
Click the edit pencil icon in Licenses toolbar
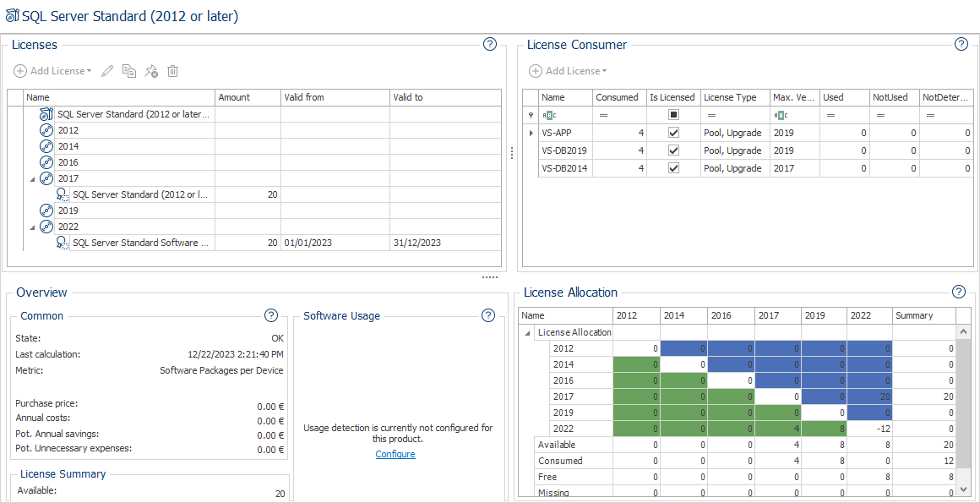107,71
